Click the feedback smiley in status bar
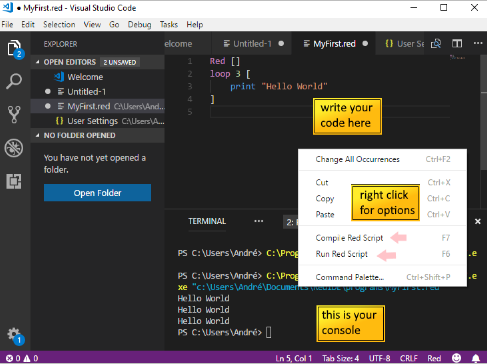The height and width of the screenshot is (364, 487). (x=456, y=358)
